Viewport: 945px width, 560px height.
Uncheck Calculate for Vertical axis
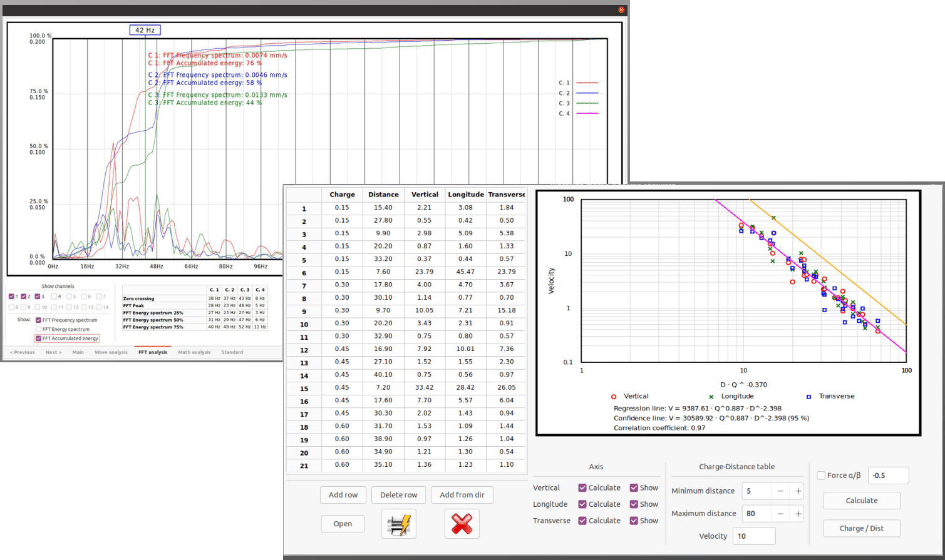(582, 487)
